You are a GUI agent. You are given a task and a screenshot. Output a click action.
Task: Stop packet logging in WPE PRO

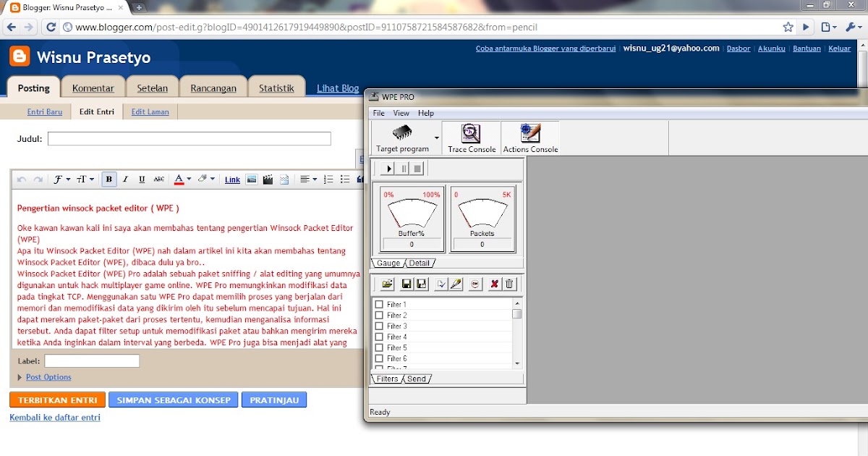417,168
